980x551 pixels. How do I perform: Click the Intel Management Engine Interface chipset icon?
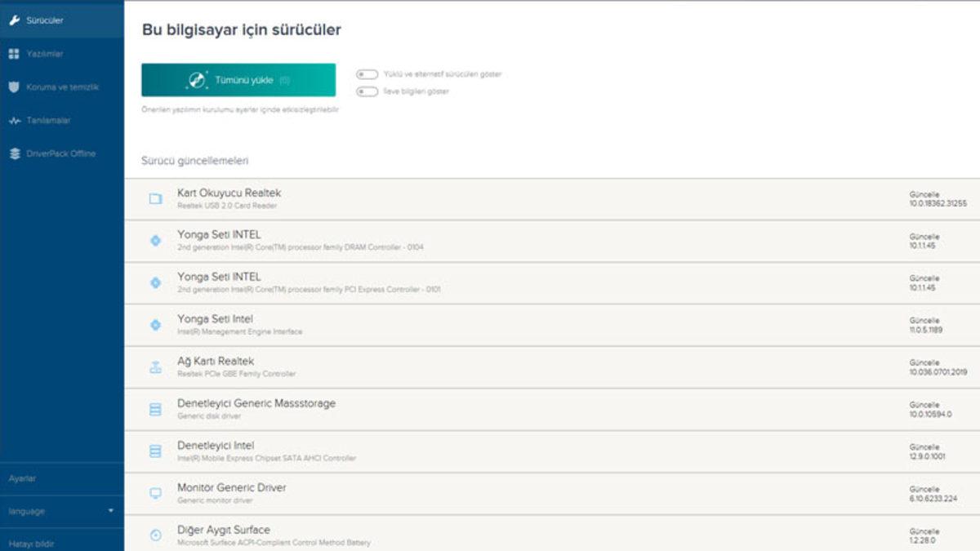point(157,324)
